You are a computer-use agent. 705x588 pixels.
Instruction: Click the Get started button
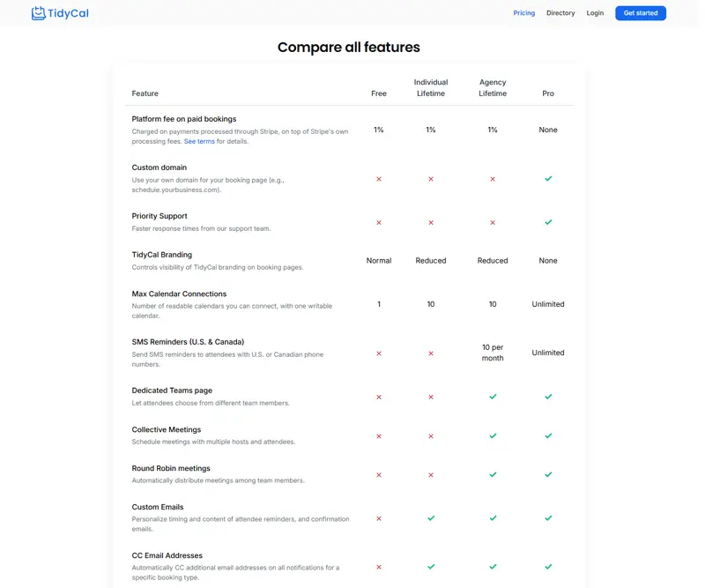[641, 13]
